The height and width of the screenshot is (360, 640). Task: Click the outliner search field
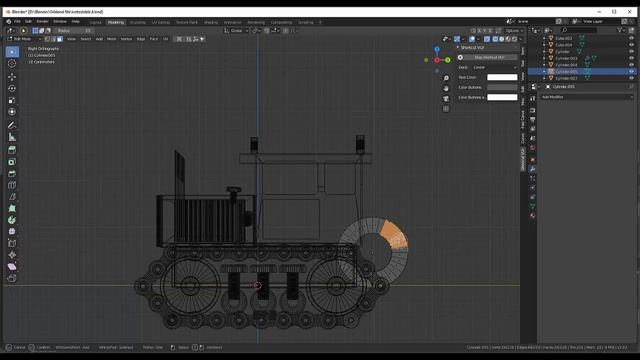pos(579,30)
